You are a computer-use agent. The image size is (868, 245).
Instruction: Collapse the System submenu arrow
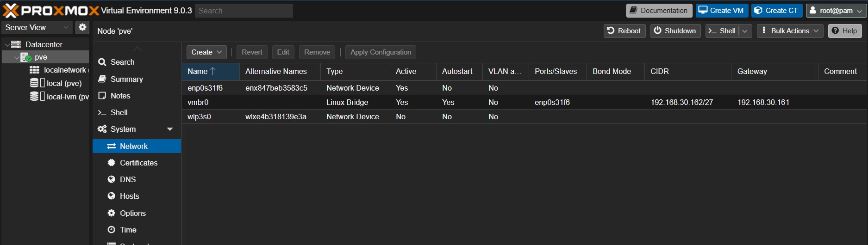tap(170, 129)
